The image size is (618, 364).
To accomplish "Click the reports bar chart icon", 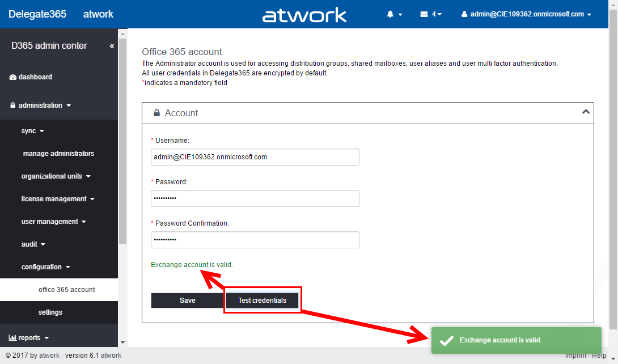I will 12,338.
